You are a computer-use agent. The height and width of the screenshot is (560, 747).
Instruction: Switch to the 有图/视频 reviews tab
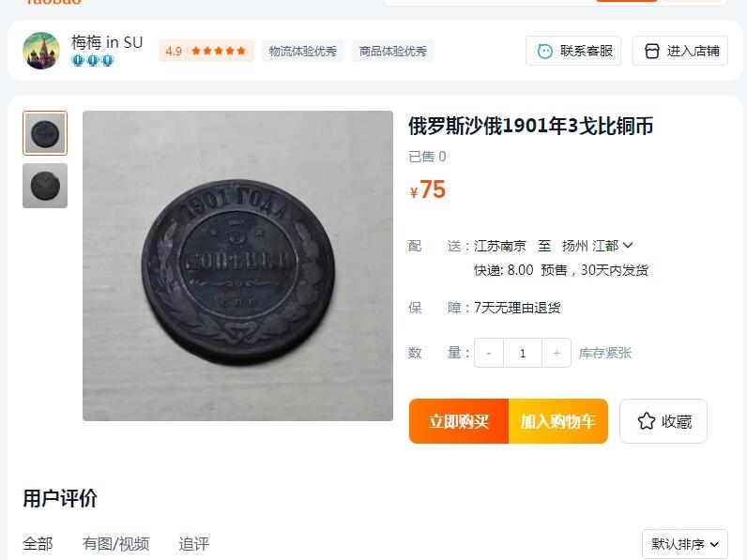tap(115, 544)
